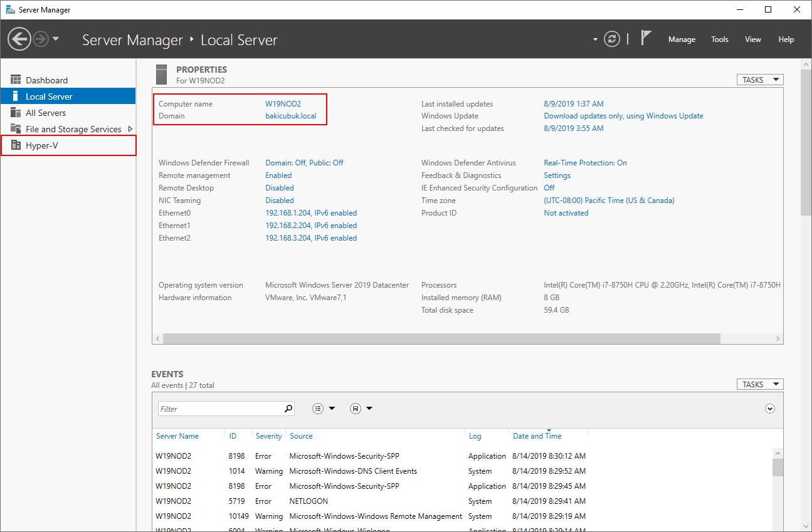This screenshot has width=812, height=532.
Task: Click IE Enhanced Security Configuration Off link
Action: tap(549, 188)
